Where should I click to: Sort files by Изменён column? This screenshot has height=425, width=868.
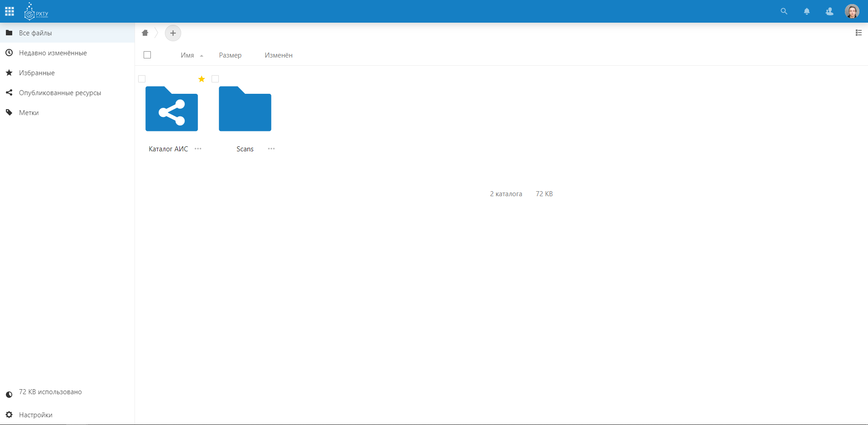pos(278,55)
